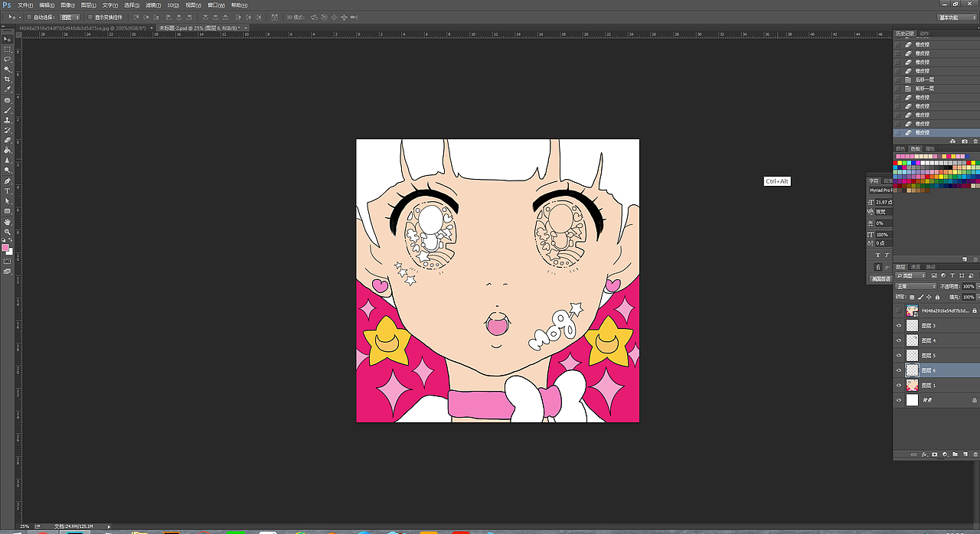
Task: Open the fill 100% dropdown arrow
Action: (977, 297)
